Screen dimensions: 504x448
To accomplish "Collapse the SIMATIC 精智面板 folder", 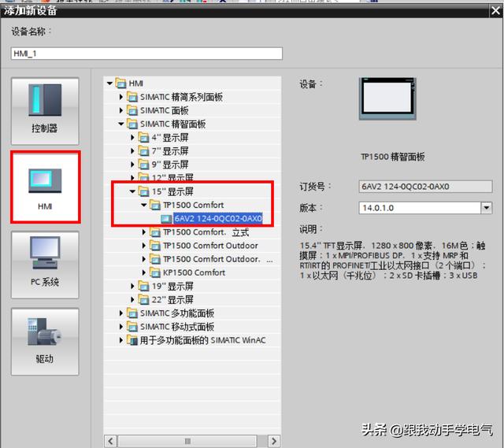I will [x=120, y=124].
